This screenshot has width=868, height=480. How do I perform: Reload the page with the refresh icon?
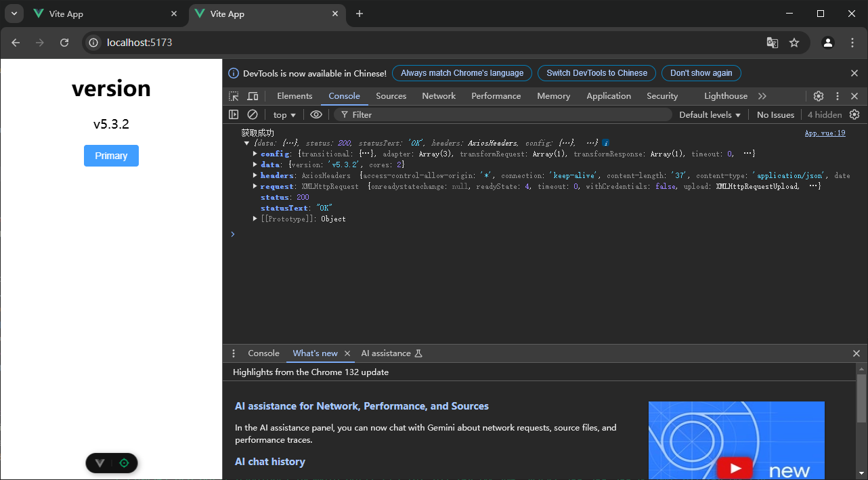coord(64,43)
